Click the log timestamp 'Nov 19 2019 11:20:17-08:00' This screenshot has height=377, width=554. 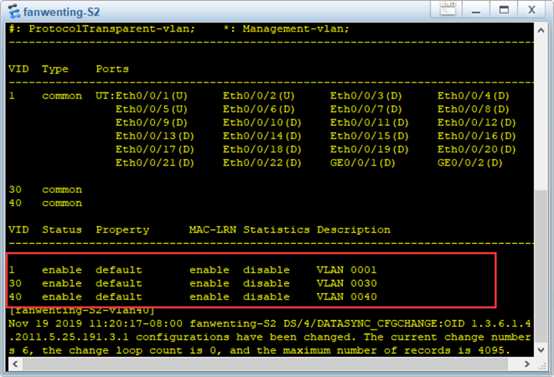(x=96, y=324)
